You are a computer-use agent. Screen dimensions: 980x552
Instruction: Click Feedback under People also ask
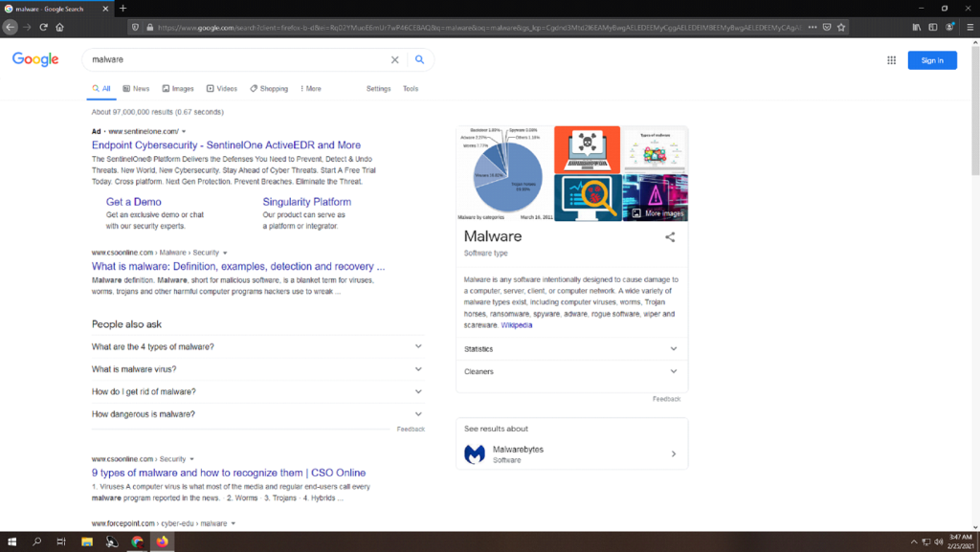pyautogui.click(x=411, y=429)
